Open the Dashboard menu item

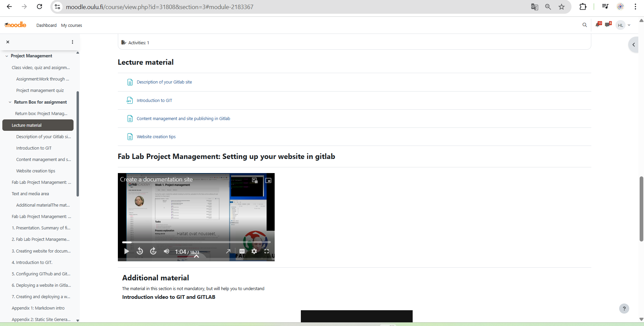point(46,25)
